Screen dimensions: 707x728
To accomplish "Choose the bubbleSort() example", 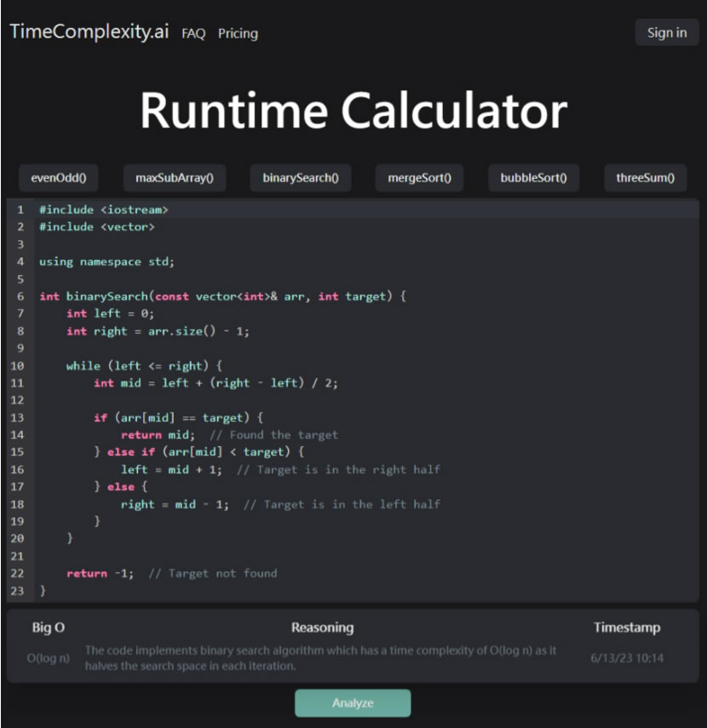I will (x=534, y=178).
